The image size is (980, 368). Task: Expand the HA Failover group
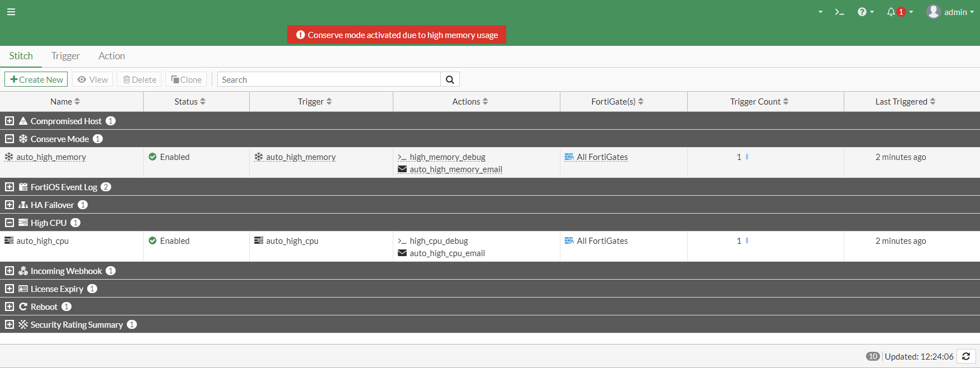(x=9, y=205)
